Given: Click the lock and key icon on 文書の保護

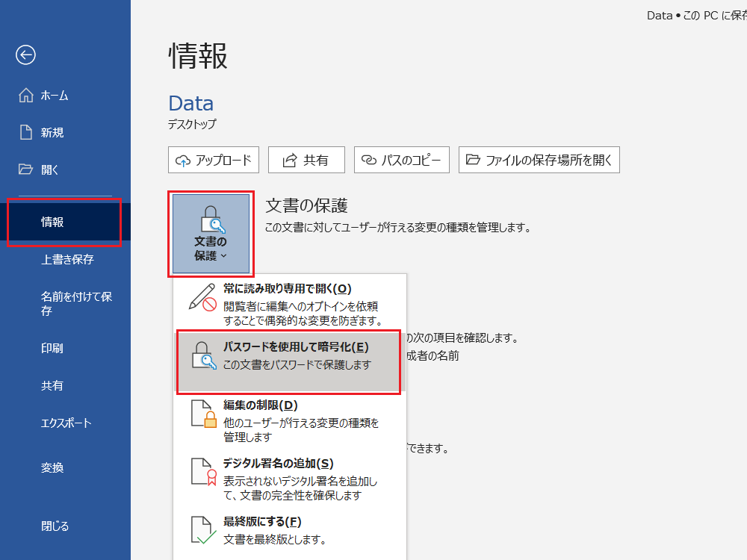Looking at the screenshot, I should pos(212,220).
